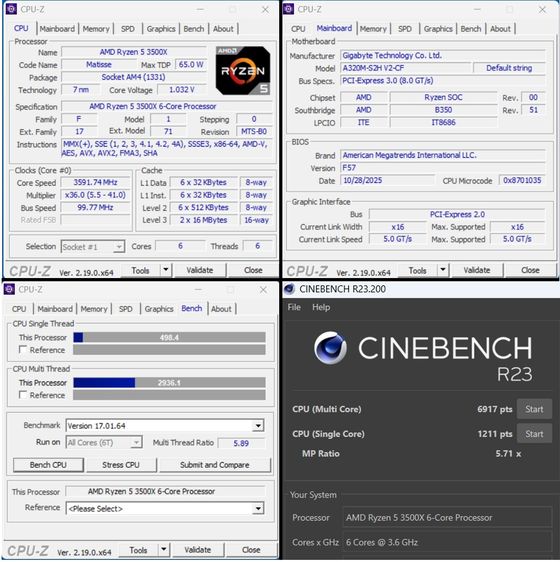Start Cinebench CPU Single Core test
This screenshot has height=562, width=560.
pos(534,434)
